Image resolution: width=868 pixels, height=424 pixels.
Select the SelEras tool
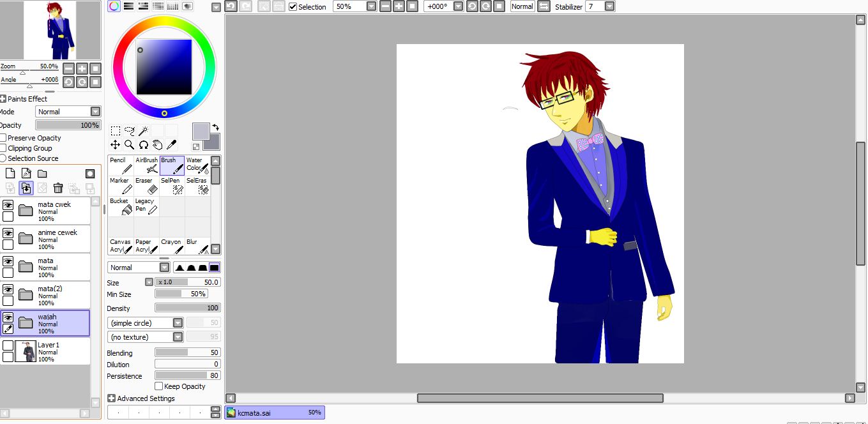(x=197, y=186)
